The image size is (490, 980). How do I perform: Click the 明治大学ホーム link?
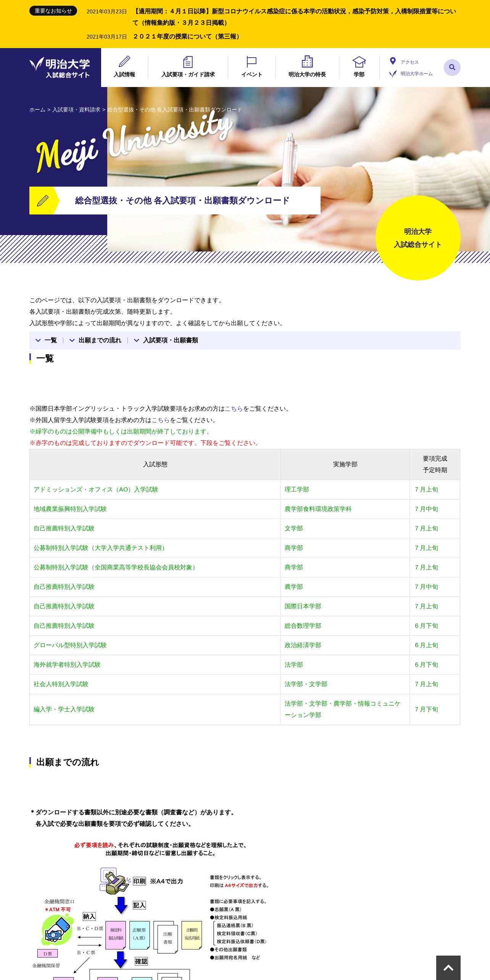coord(416,74)
